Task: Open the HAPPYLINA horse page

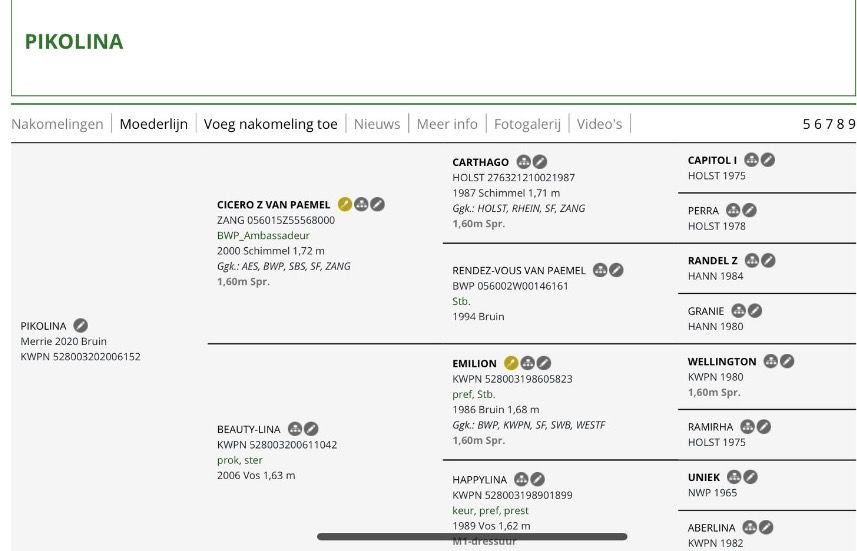Action: (479, 480)
